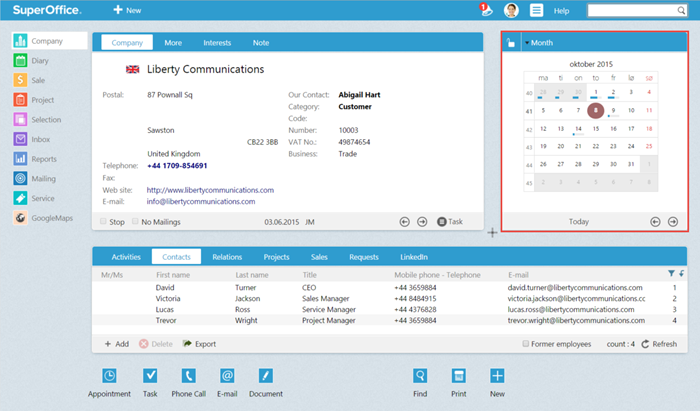Create a new Appointment
700x411 pixels.
point(109,376)
